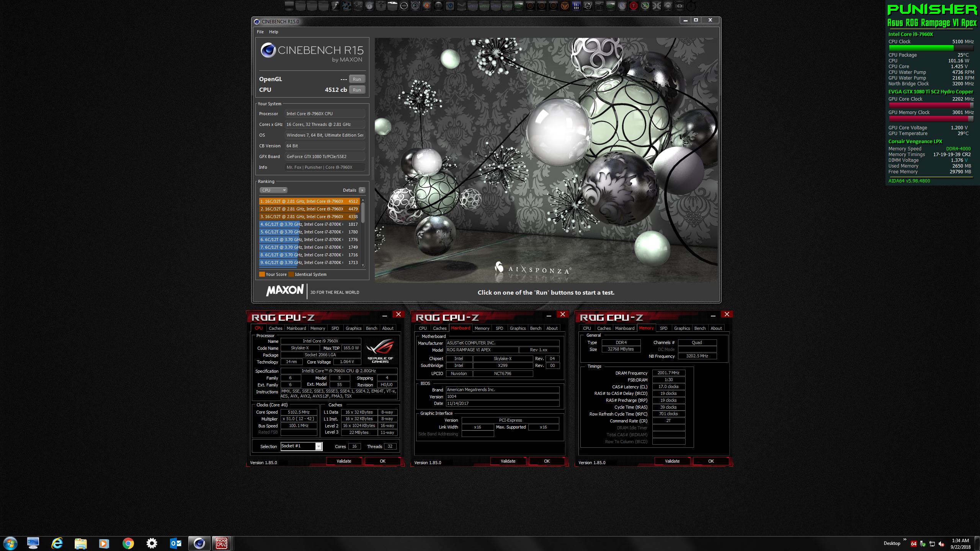980x551 pixels.
Task: Click the Core Speed value 5102.5 MHz
Action: click(299, 412)
